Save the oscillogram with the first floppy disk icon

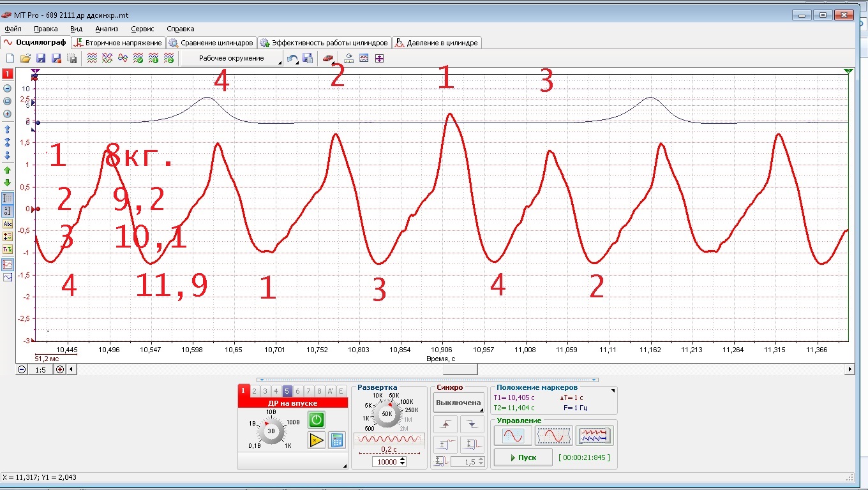coord(41,59)
